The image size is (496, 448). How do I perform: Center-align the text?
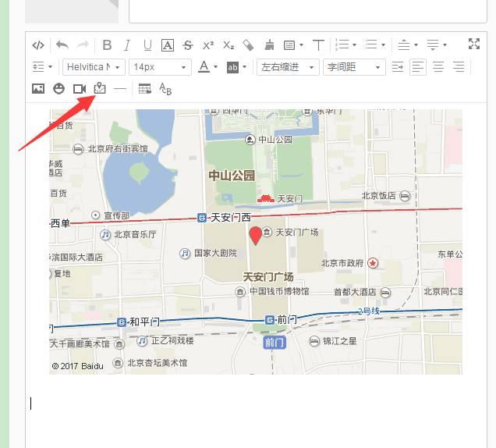click(438, 67)
